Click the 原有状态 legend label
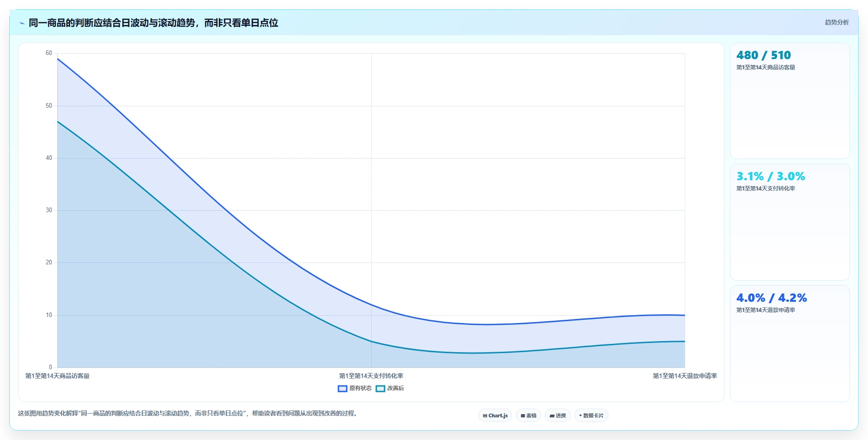 [360, 388]
